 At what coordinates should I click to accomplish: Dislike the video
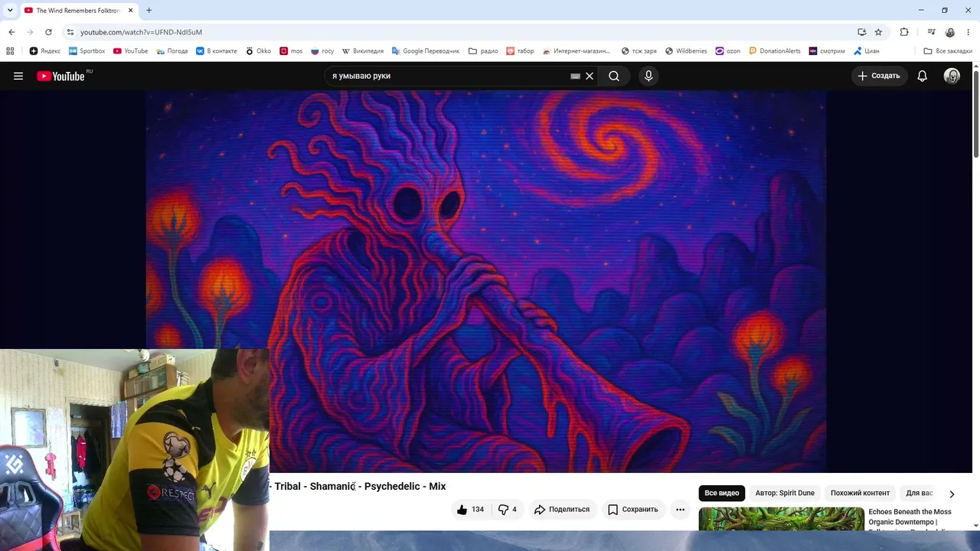(507, 509)
